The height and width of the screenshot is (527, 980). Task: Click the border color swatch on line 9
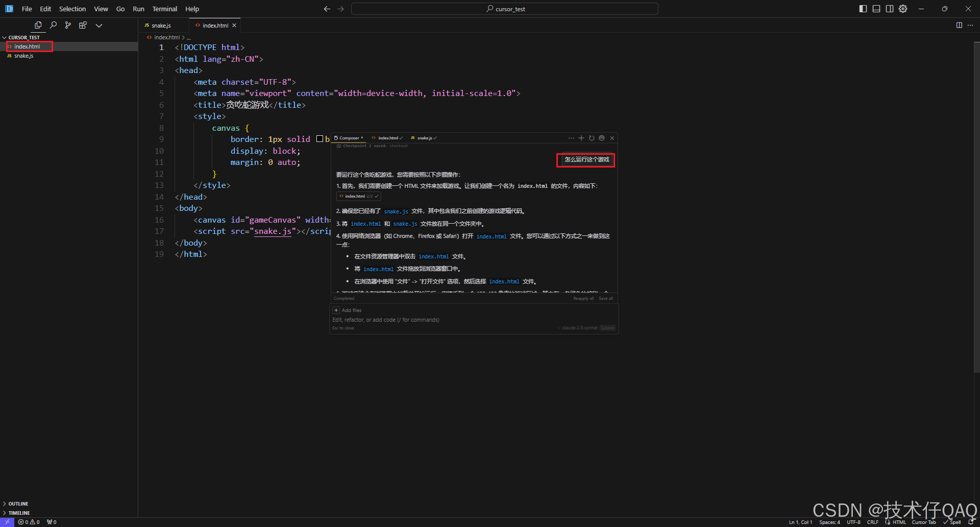point(320,139)
